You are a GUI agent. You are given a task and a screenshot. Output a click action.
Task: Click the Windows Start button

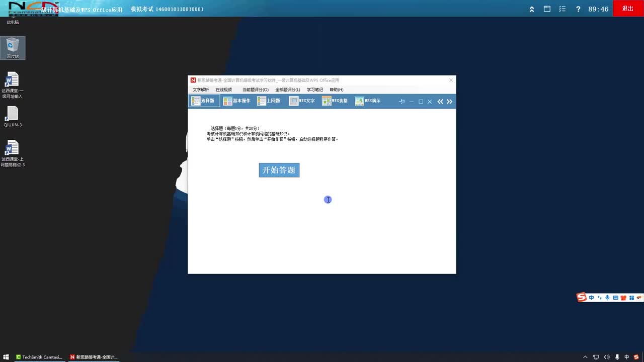(x=6, y=357)
